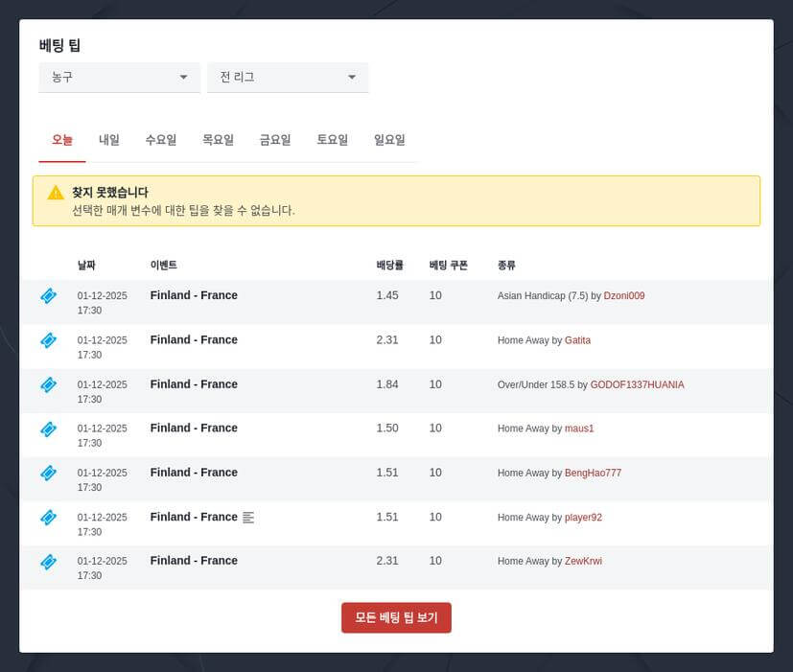793x672 pixels.
Task: Click the ticket icon on player92's tip row
Action: point(48,518)
